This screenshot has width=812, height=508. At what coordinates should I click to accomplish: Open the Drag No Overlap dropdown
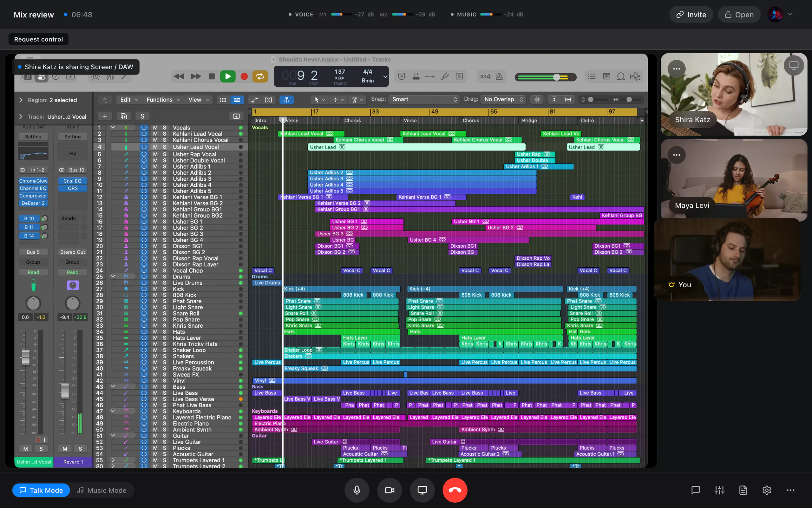click(503, 99)
